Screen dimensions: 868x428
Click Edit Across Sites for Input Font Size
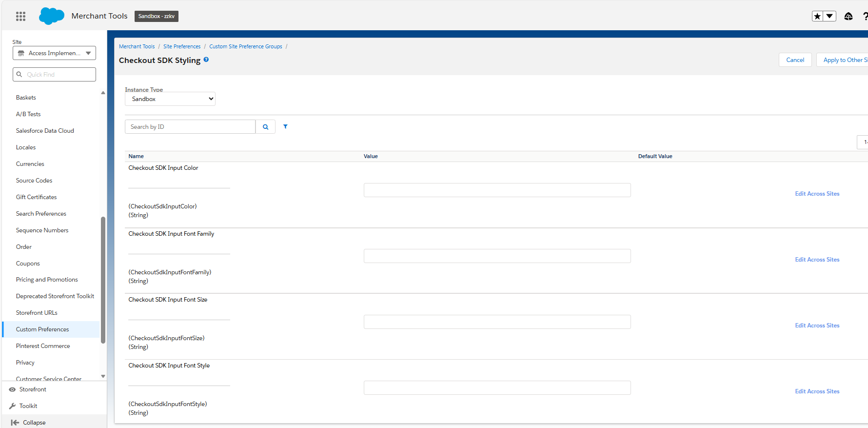click(817, 326)
